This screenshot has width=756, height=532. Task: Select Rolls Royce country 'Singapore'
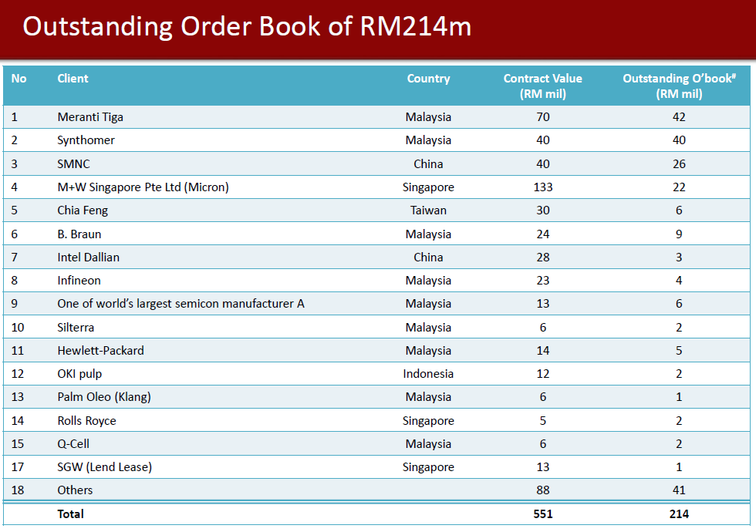point(428,421)
